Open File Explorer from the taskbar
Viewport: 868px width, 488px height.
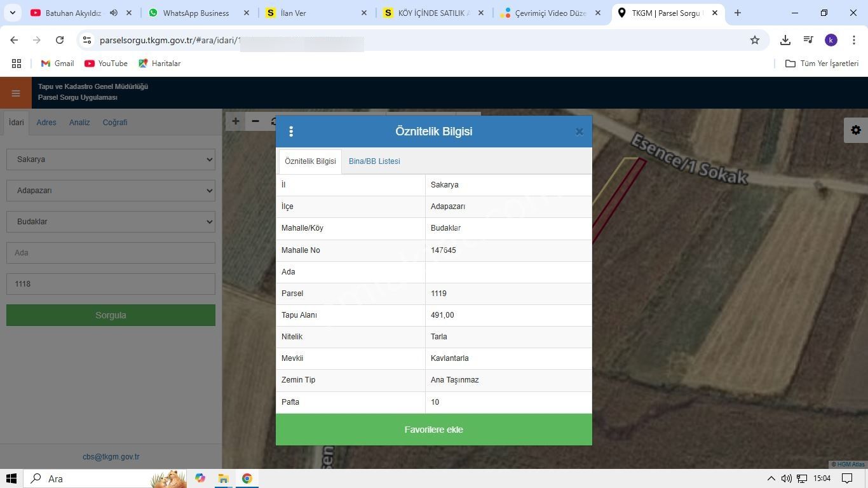point(224,478)
